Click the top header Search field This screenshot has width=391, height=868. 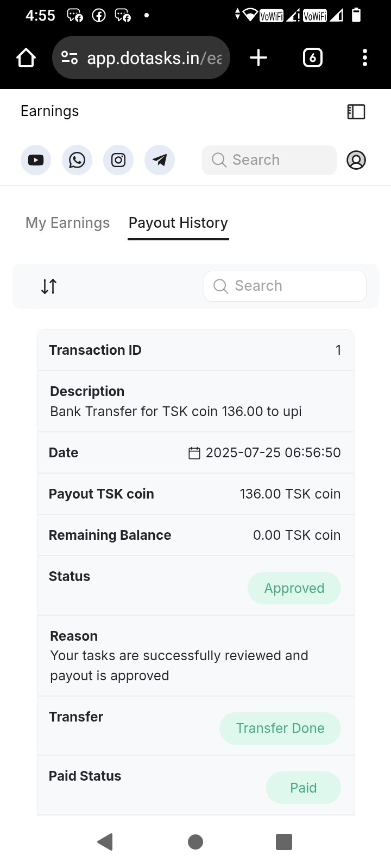point(269,160)
